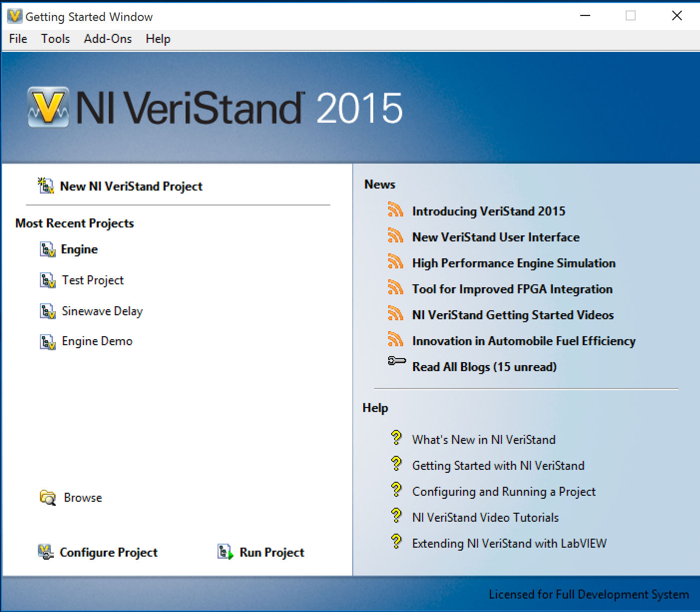Open the Help menu
Screen dimensions: 700x612
point(157,38)
